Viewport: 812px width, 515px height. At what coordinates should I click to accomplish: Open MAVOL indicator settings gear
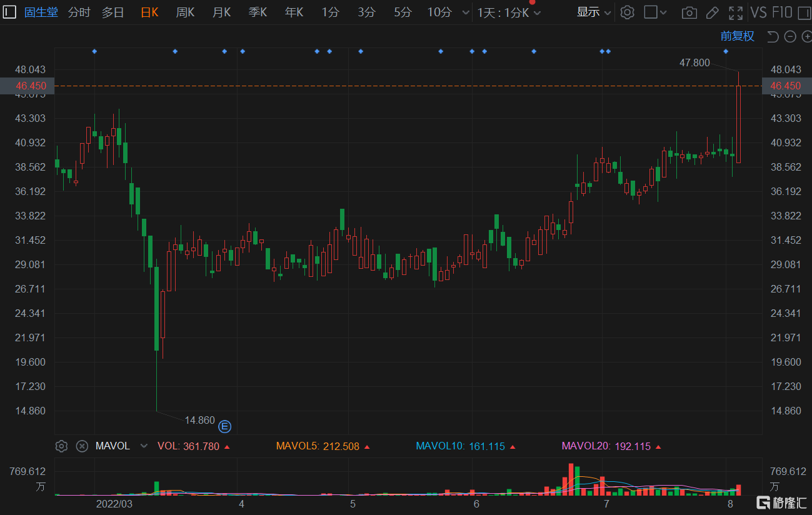pyautogui.click(x=61, y=446)
